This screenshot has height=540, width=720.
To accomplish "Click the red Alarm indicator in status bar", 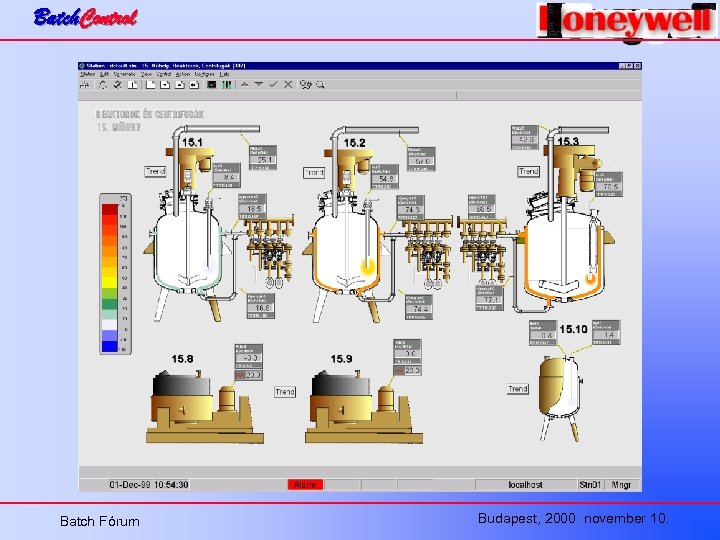I will pos(305,484).
